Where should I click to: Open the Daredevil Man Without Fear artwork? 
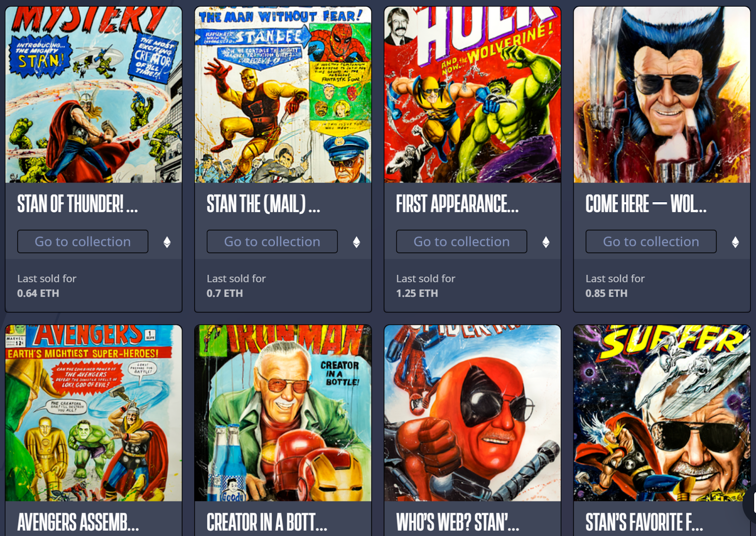pos(283,94)
